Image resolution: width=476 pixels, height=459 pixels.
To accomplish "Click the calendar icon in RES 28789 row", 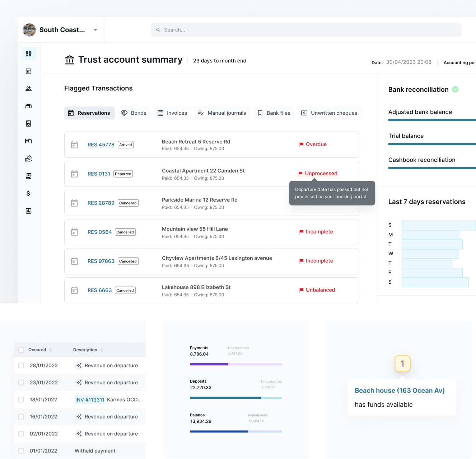I will coord(75,203).
